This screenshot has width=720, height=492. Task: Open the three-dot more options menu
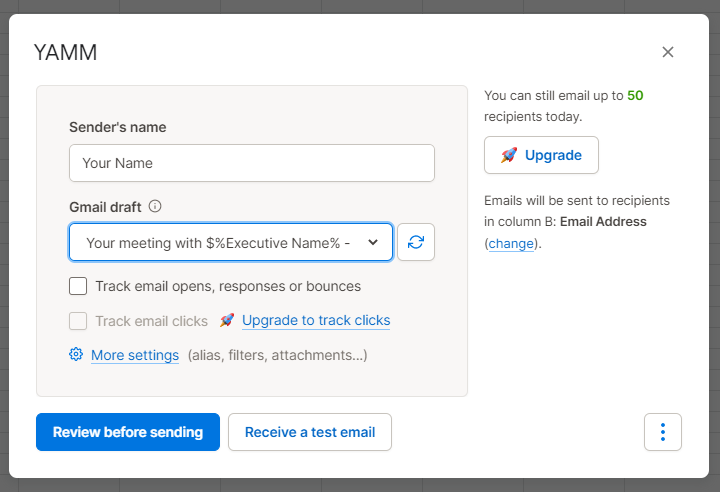[x=663, y=432]
